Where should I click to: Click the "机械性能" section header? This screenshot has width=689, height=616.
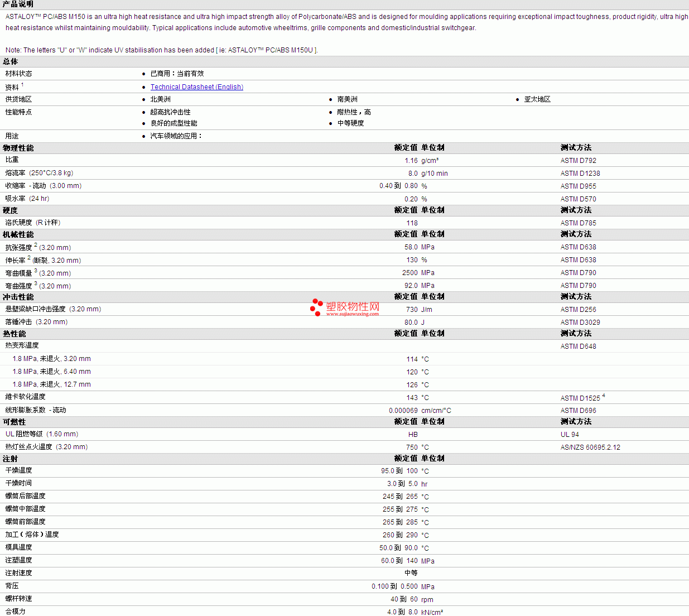coord(18,235)
